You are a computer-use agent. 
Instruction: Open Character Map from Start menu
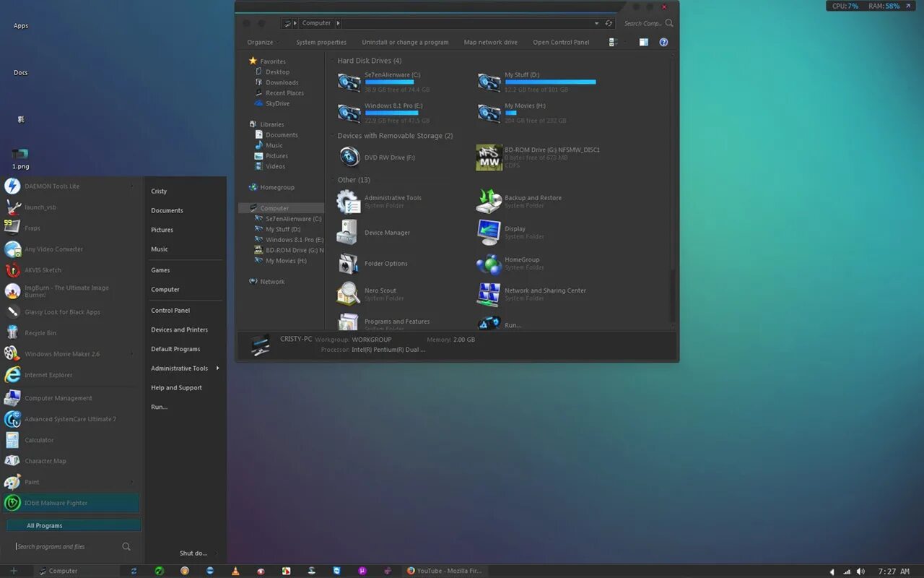(70, 461)
